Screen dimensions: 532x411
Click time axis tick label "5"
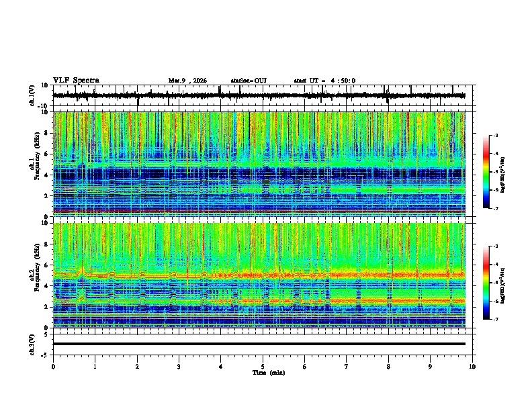coord(263,367)
